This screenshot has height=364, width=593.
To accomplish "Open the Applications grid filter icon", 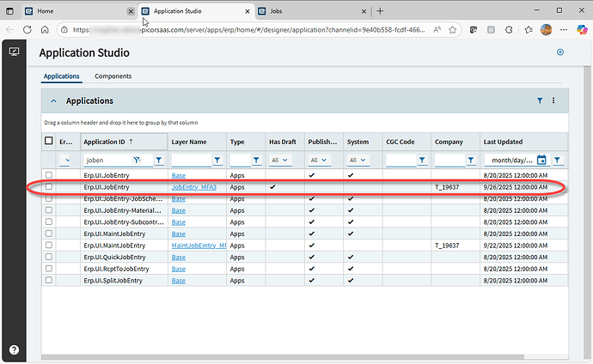I will pyautogui.click(x=540, y=100).
